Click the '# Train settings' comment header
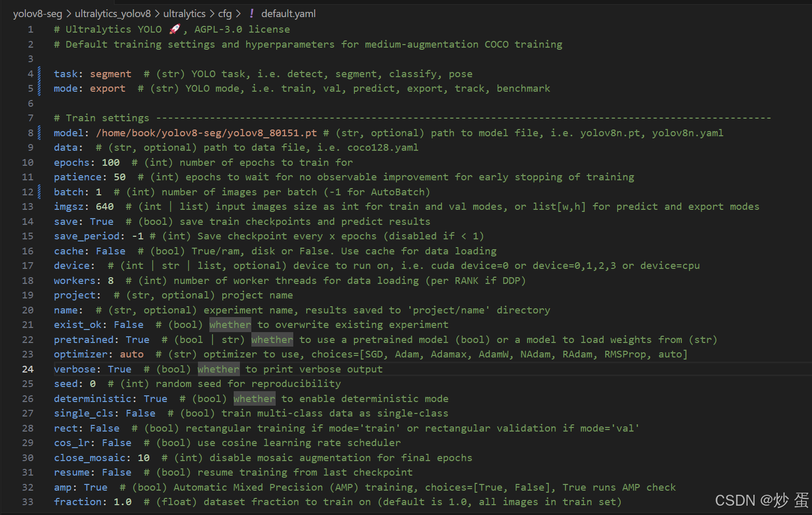 pyautogui.click(x=102, y=118)
